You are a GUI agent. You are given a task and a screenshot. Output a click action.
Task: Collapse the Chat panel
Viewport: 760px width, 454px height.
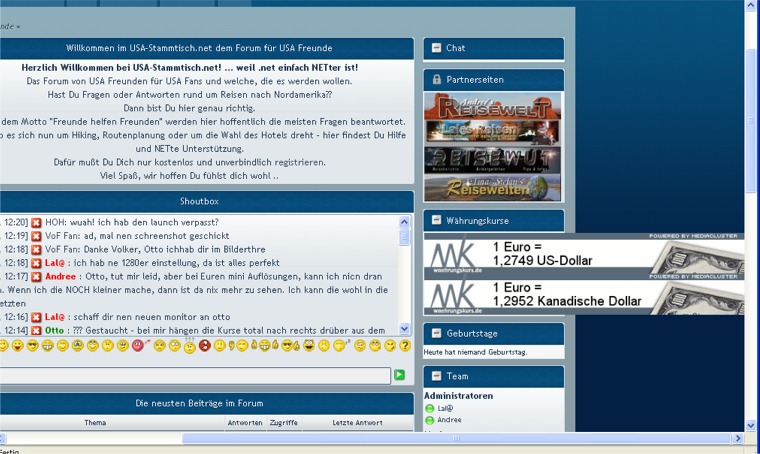point(436,48)
